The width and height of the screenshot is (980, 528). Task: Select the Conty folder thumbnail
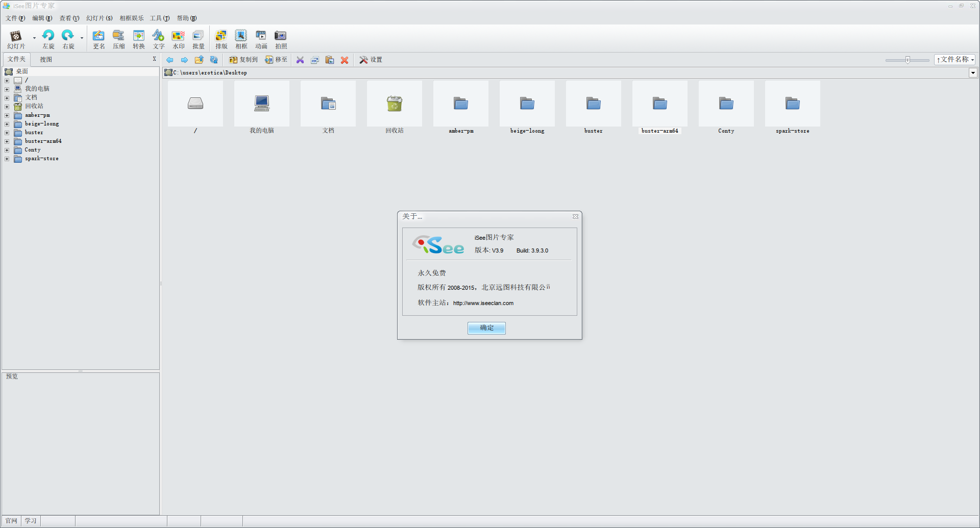pyautogui.click(x=726, y=105)
